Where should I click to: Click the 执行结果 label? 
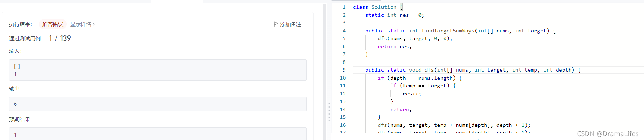21,24
